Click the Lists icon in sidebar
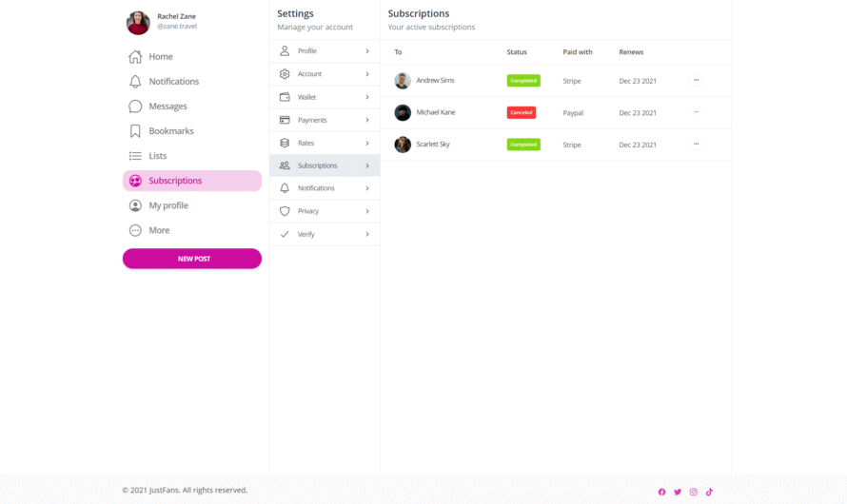 click(x=135, y=156)
